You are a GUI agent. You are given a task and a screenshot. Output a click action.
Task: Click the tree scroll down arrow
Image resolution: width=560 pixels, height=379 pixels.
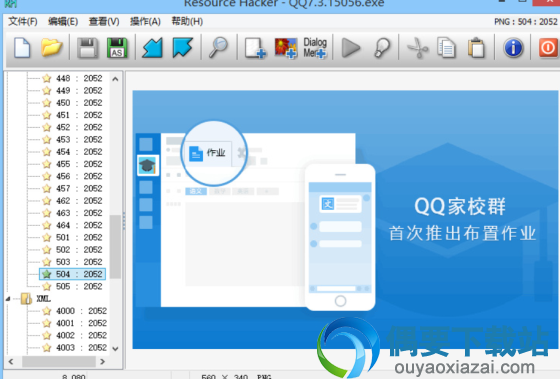pos(115,349)
